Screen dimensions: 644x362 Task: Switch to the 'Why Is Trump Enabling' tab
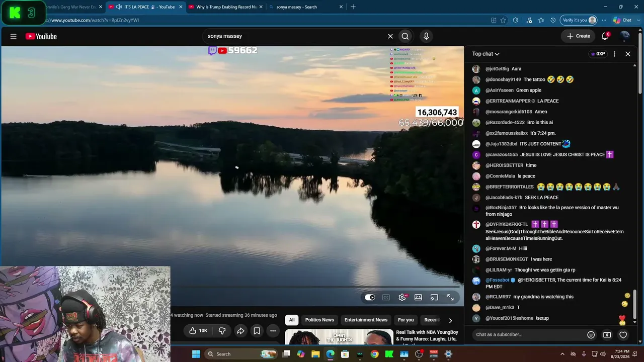tap(225, 7)
